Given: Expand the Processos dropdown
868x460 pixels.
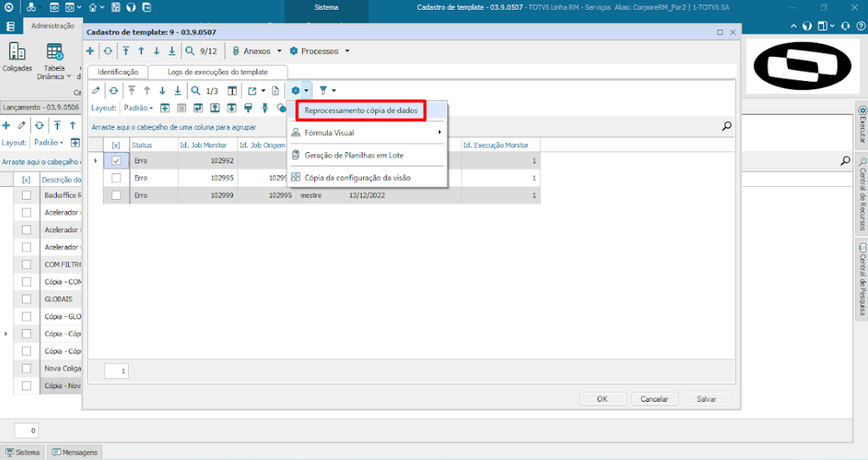Looking at the screenshot, I should click(x=319, y=51).
